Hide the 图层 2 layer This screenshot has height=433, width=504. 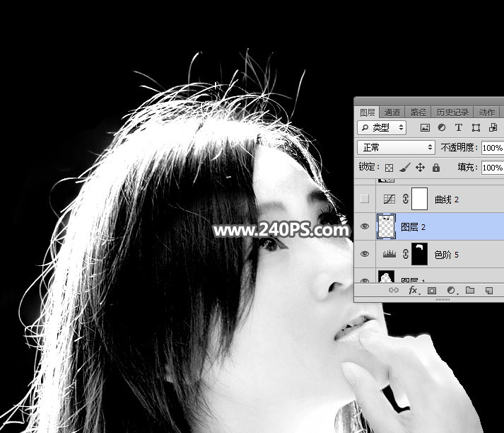tap(365, 226)
